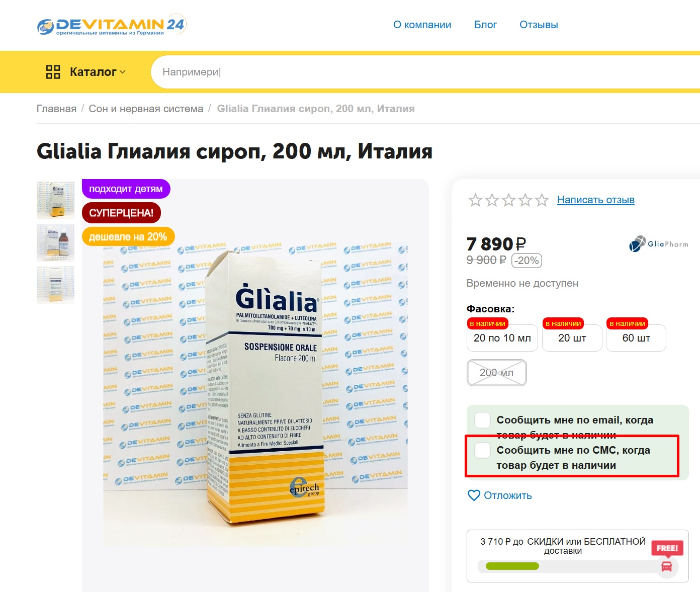This screenshot has height=592, width=700.
Task: Rate product with first star
Action: (x=475, y=200)
